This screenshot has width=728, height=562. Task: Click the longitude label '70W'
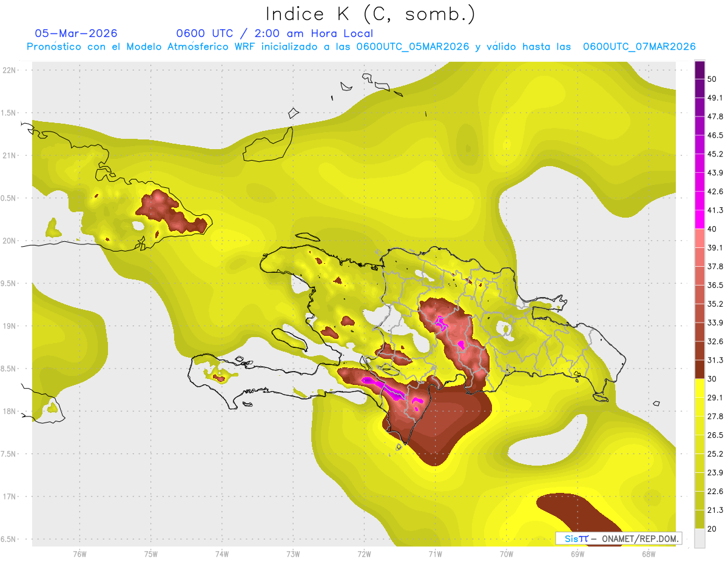tap(506, 554)
